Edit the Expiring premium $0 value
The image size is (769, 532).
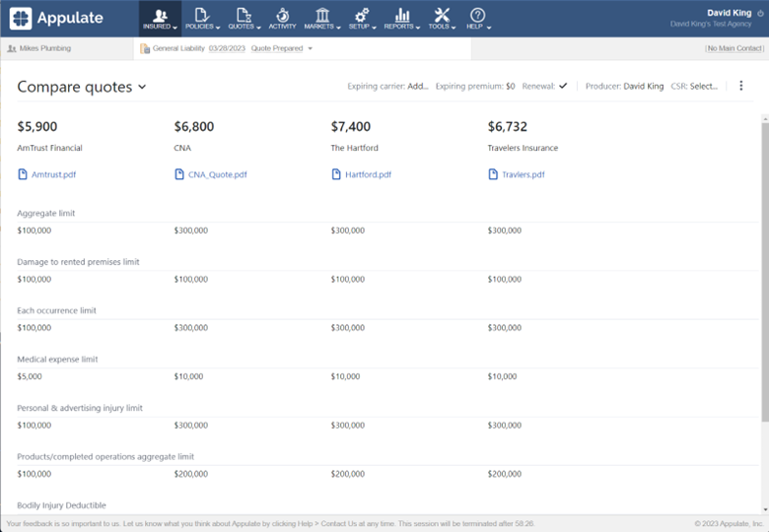[511, 87]
